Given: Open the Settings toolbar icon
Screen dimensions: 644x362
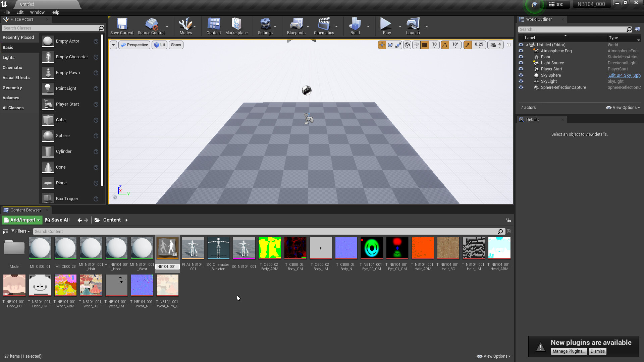Looking at the screenshot, I should click(265, 26).
